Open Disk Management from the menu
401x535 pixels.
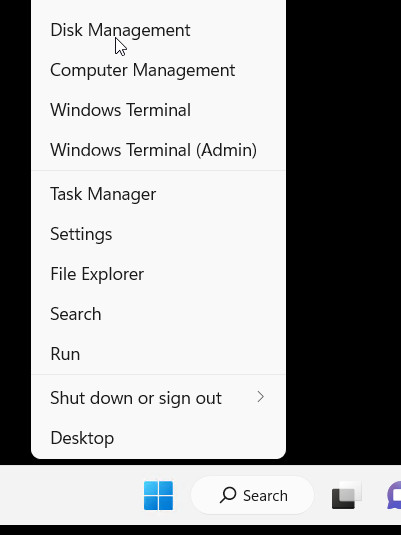(x=158, y=30)
